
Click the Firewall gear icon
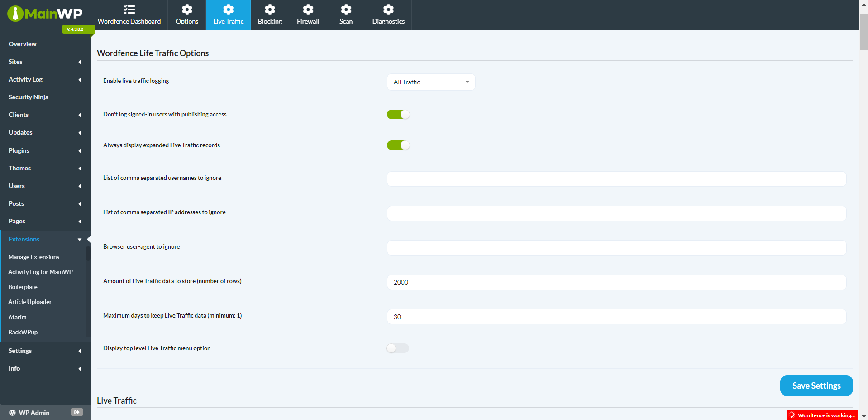(x=308, y=9)
